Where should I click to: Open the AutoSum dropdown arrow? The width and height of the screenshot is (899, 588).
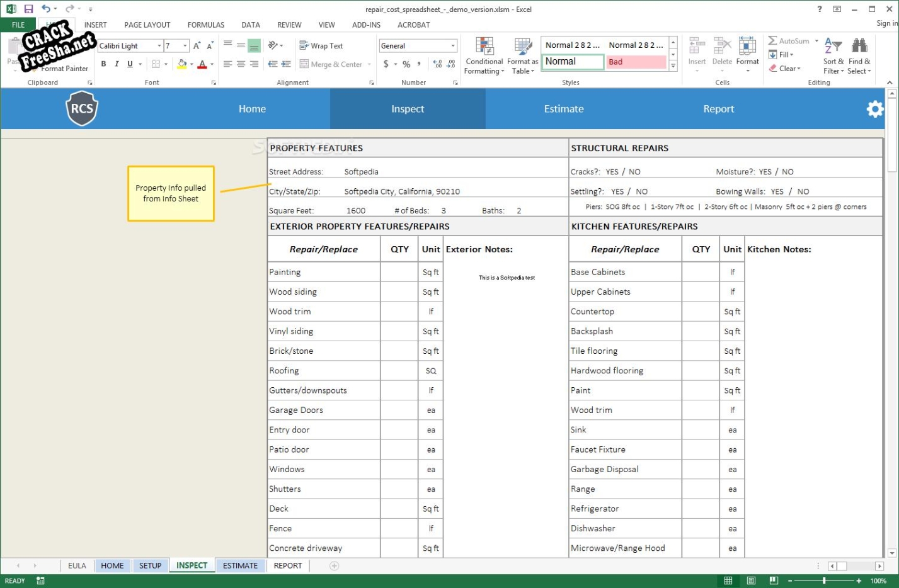point(816,41)
